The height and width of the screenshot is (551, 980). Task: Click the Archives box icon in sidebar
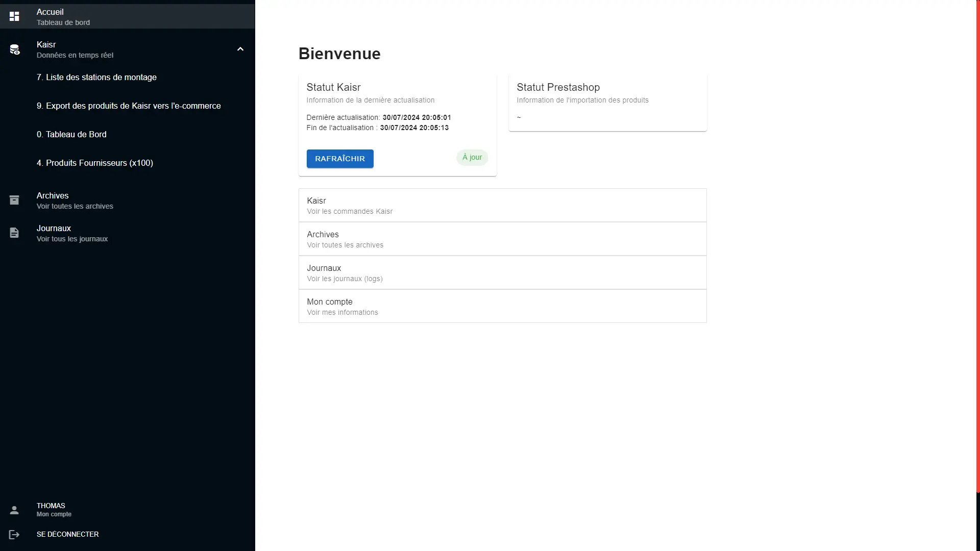pos(14,200)
